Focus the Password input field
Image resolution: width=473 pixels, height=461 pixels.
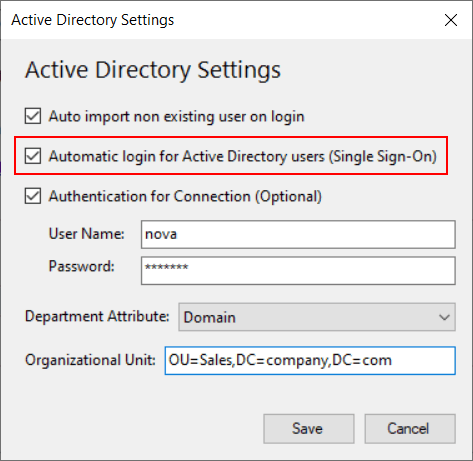(298, 270)
